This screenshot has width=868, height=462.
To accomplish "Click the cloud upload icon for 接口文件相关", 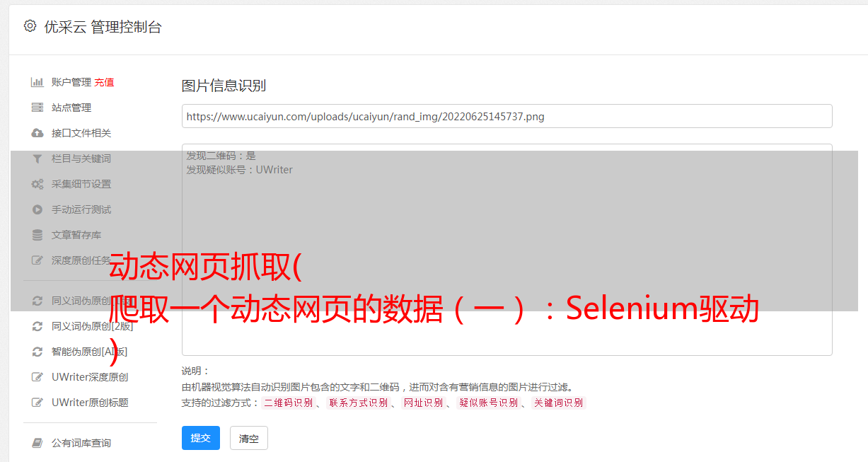I will (37, 133).
